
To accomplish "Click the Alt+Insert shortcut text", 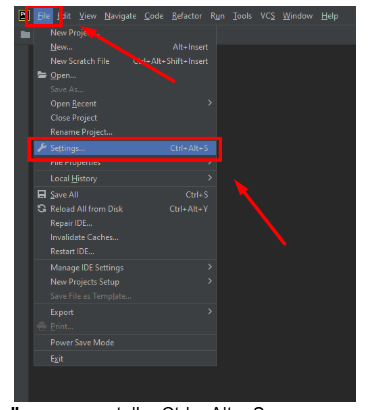I will (x=190, y=47).
